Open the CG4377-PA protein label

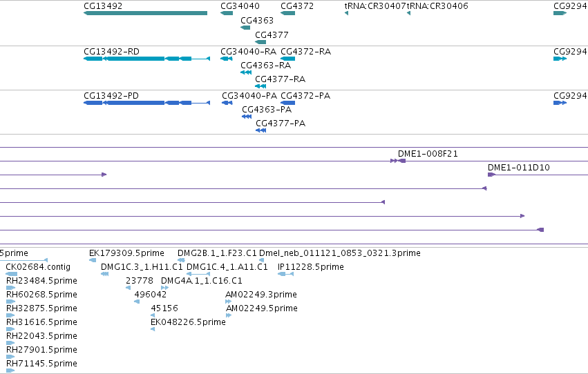pos(281,124)
